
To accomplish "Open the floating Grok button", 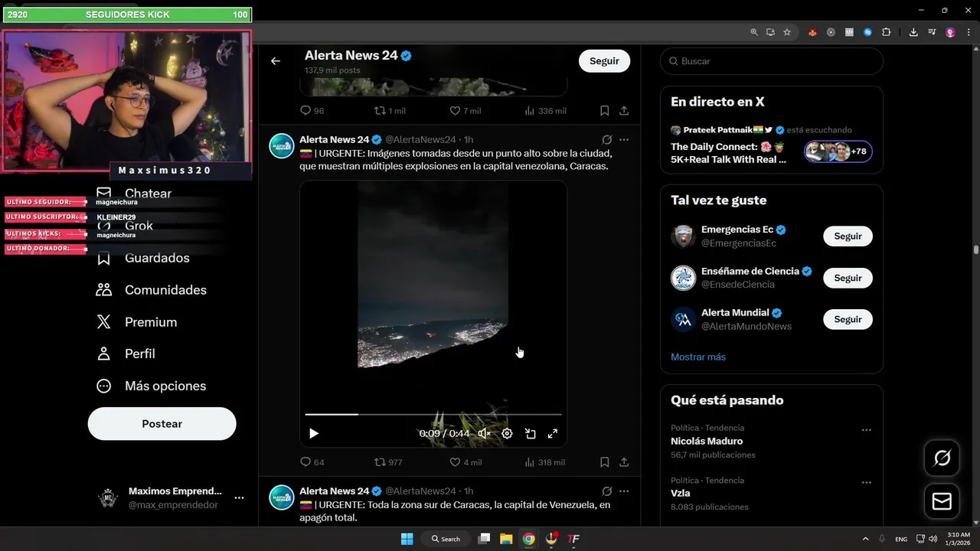I will (942, 458).
